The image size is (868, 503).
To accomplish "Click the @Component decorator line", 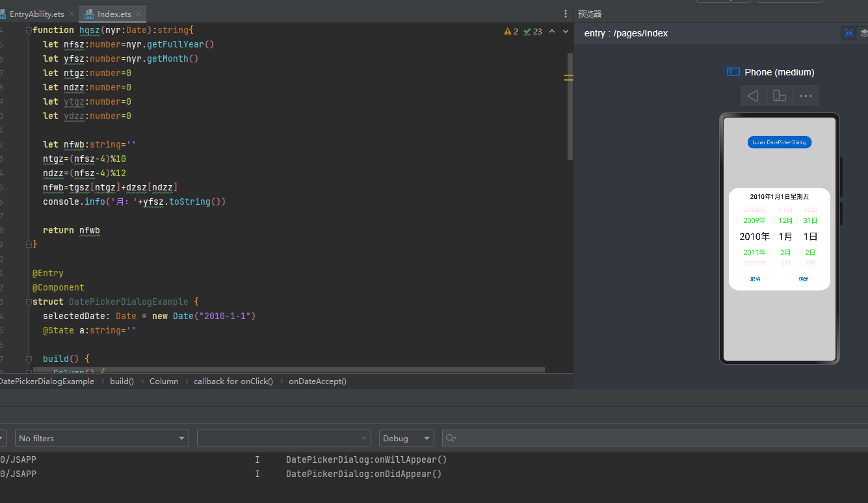I will click(x=59, y=287).
